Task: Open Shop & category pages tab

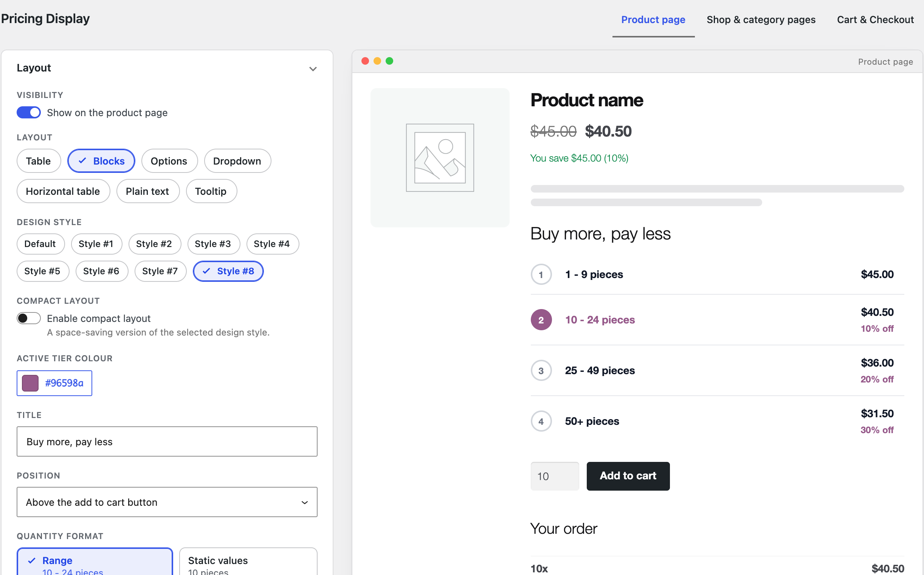Action: click(x=761, y=20)
